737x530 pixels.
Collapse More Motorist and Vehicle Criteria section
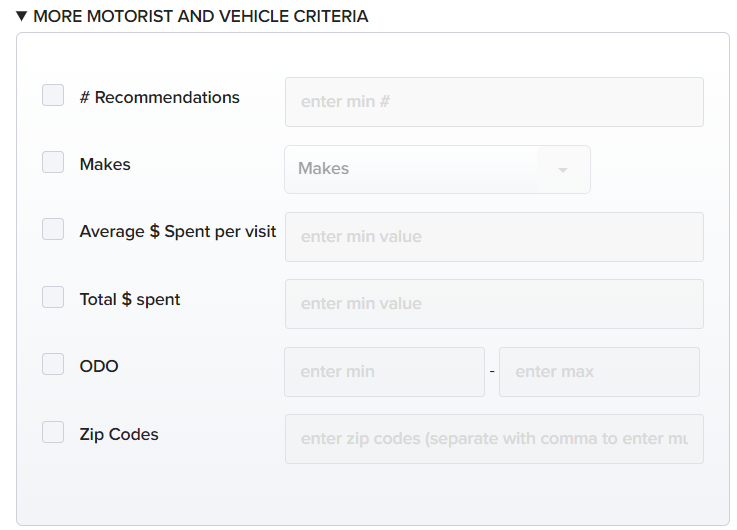(21, 16)
